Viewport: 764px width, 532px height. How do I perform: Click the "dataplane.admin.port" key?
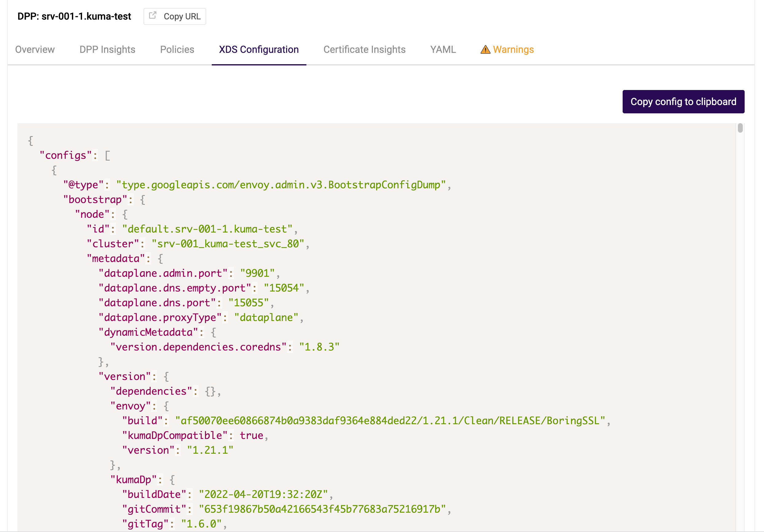[x=163, y=273]
